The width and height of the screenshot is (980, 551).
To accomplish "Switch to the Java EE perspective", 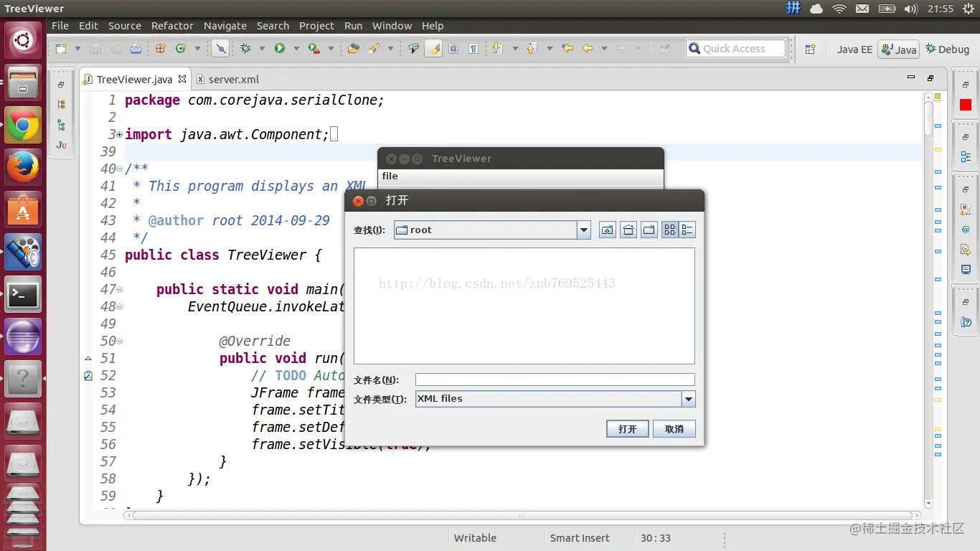I will (854, 50).
